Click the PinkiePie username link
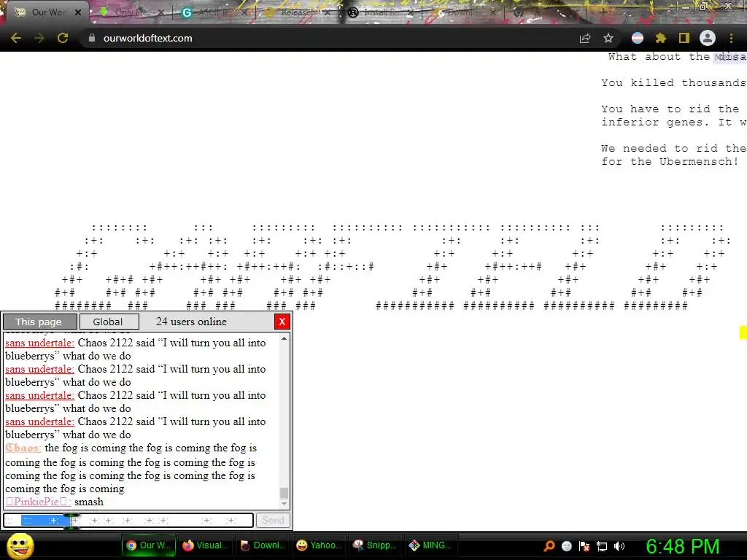Image resolution: width=747 pixels, height=560 pixels. (x=38, y=502)
